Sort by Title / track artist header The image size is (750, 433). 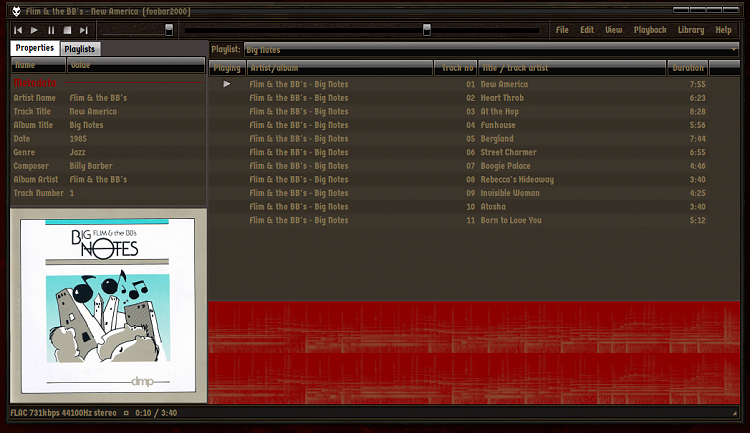click(x=572, y=68)
